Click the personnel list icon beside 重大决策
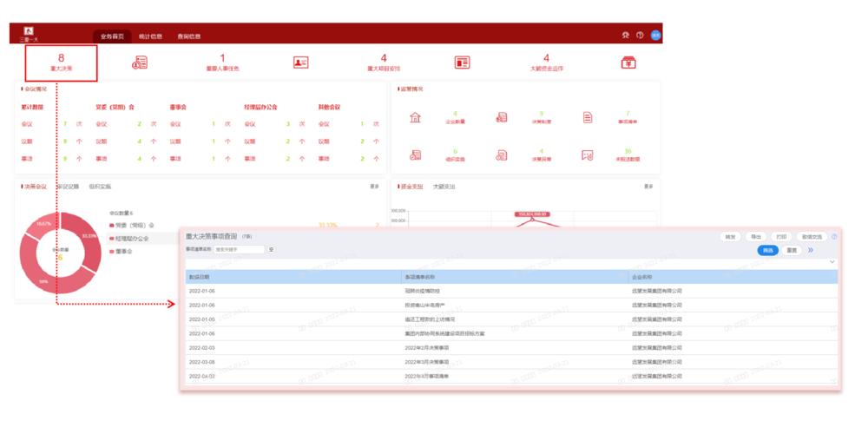Viewport: 868px width, 434px height. pos(140,62)
